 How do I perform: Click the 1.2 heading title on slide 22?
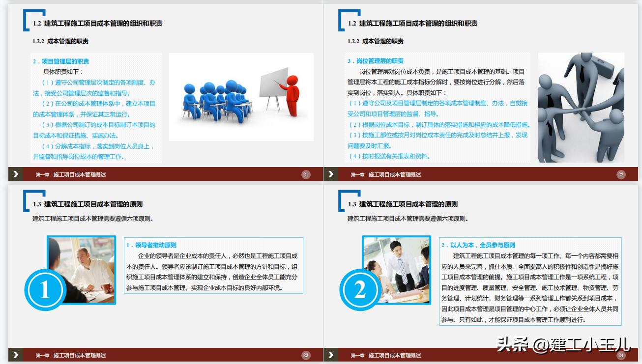coord(413,22)
